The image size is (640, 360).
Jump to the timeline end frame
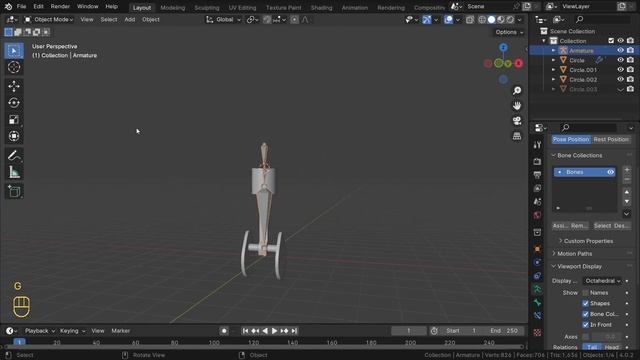(x=294, y=331)
